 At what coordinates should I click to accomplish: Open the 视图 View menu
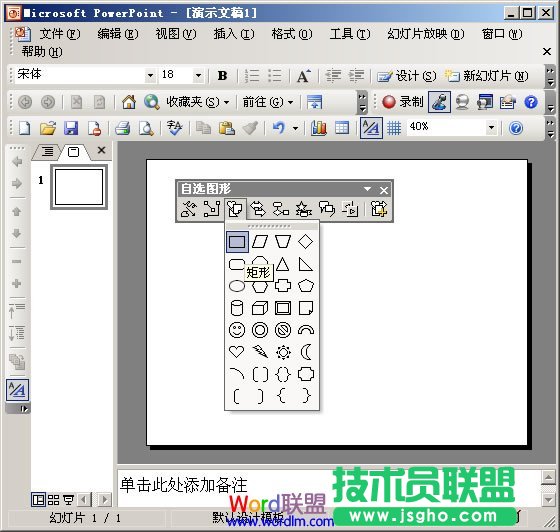176,34
